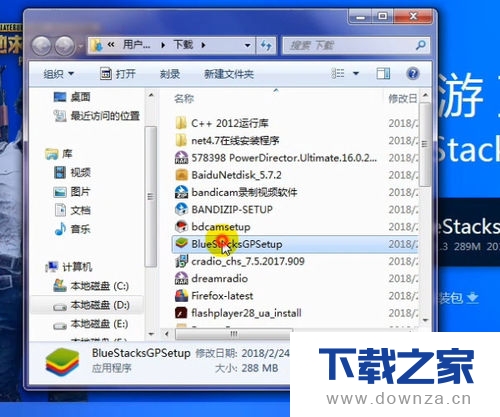Select the BlueStacksGPSetup file name
The width and height of the screenshot is (500, 417).
click(237, 244)
